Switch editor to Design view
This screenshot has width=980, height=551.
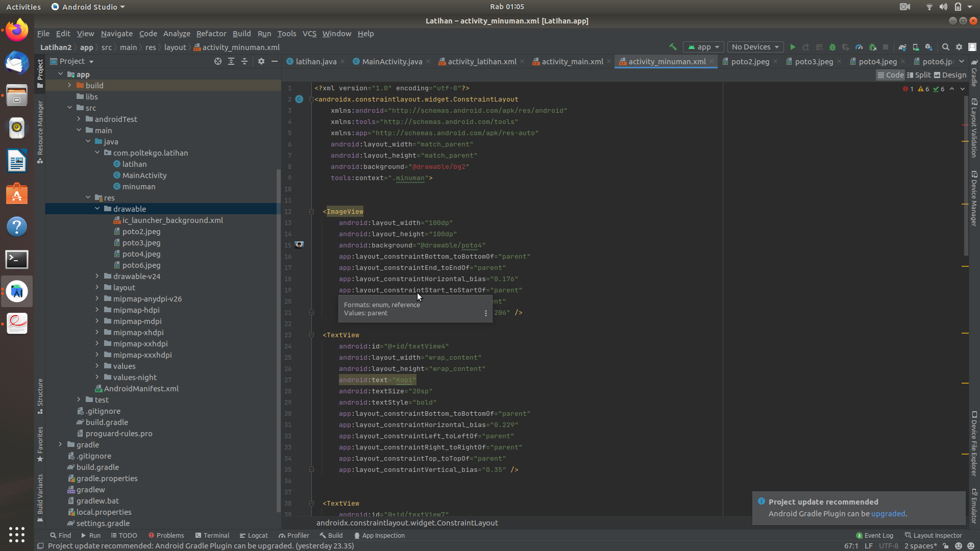950,75
